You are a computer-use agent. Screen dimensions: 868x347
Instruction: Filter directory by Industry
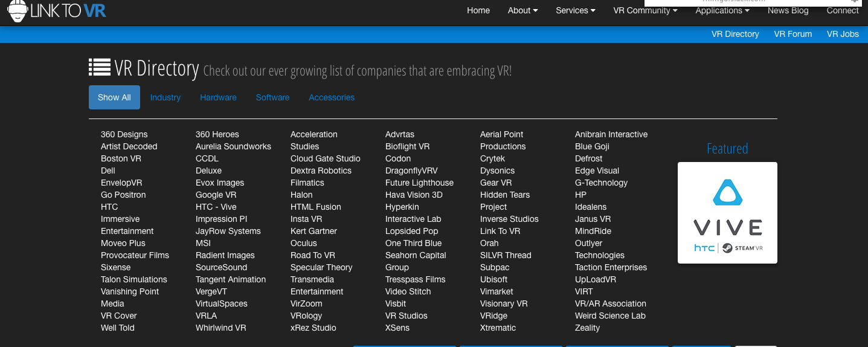click(166, 97)
